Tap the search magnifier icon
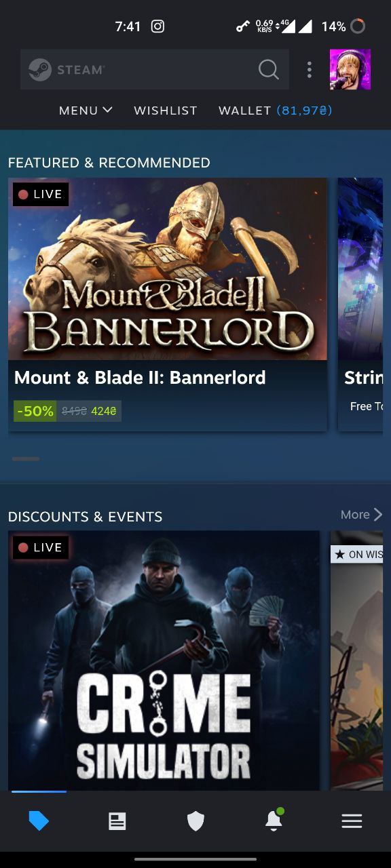Viewport: 391px width, 868px height. [269, 69]
